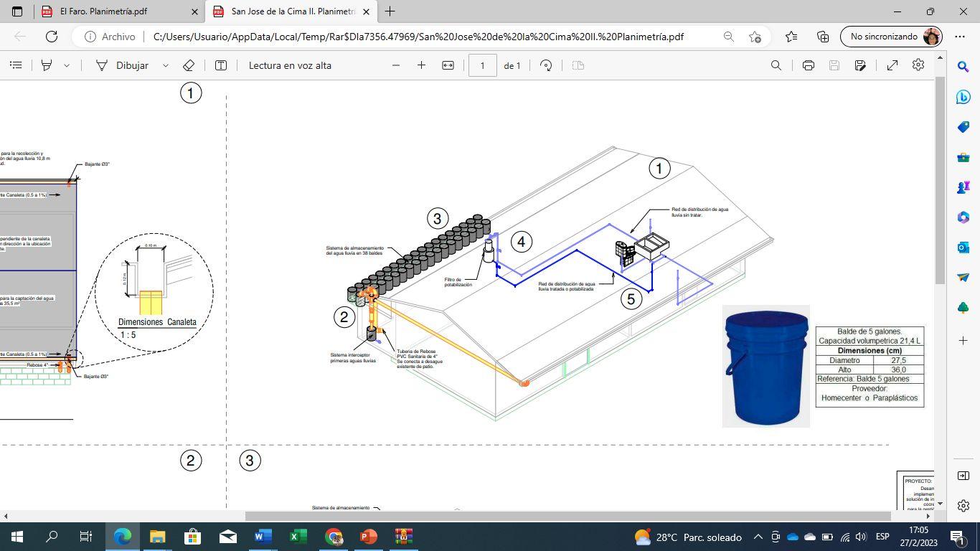Refresh the current page
The height and width of the screenshot is (551, 980).
[x=52, y=37]
